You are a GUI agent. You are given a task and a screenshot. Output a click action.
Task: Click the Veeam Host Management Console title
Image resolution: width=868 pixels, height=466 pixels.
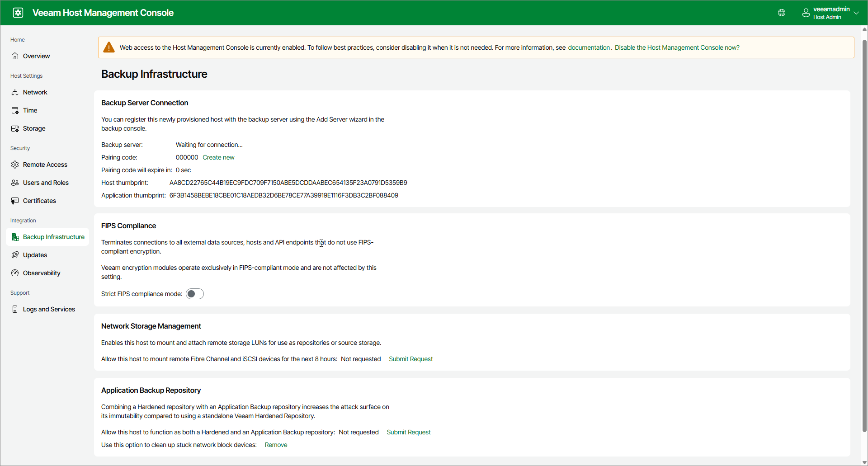tap(103, 13)
